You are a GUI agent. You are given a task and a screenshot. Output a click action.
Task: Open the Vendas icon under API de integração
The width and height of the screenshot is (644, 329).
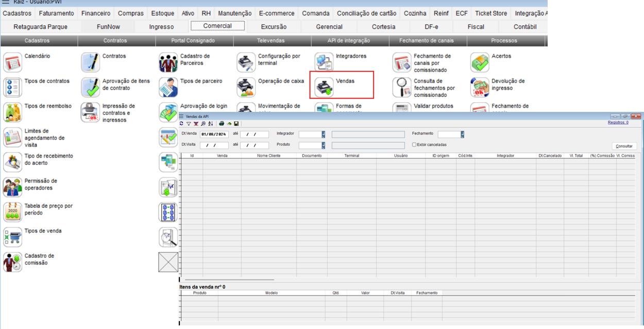(325, 87)
